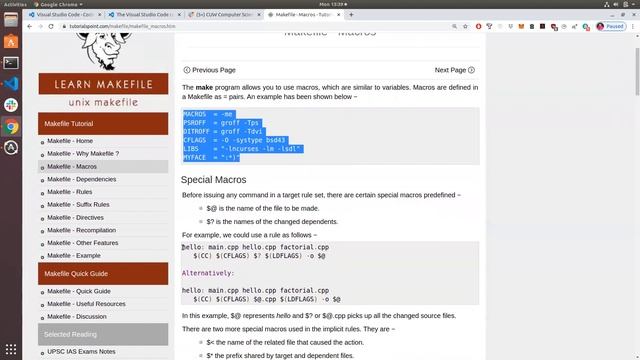Viewport: 640px width, 360px height.
Task: Open Makefile - Suffix Rules link
Action: pos(78,204)
